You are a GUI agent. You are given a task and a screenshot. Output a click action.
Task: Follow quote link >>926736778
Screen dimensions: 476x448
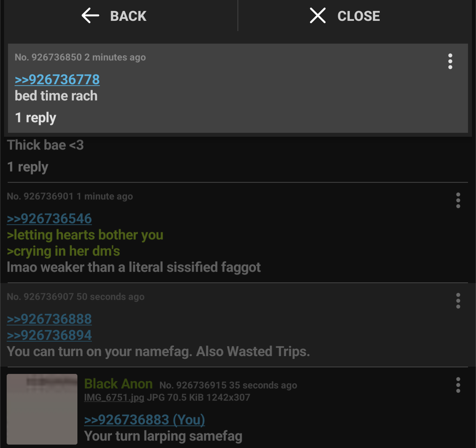click(57, 80)
